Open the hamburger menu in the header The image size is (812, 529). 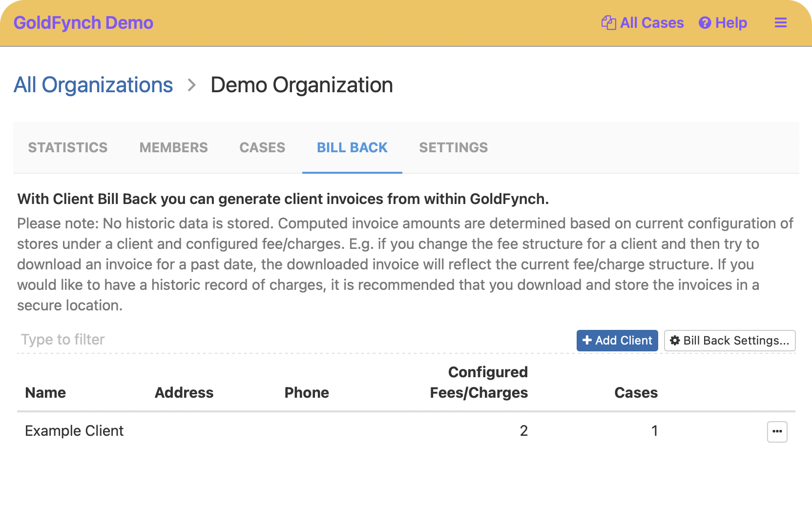pos(780,23)
